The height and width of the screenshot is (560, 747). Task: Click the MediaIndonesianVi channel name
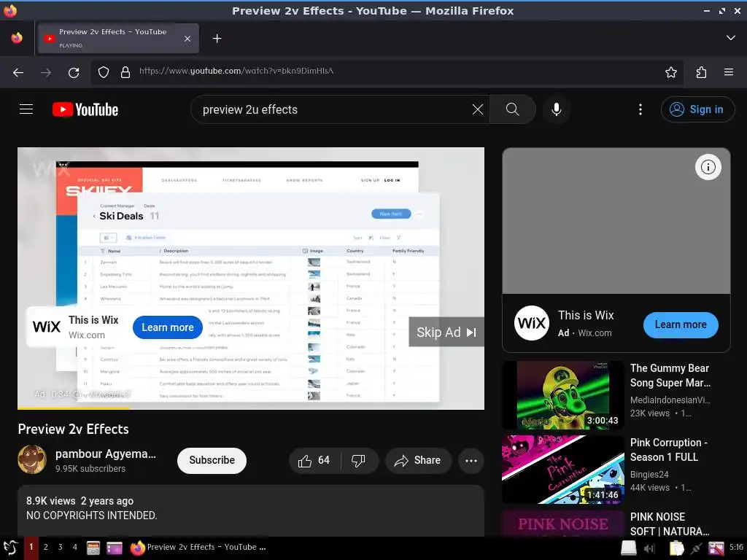tap(670, 400)
